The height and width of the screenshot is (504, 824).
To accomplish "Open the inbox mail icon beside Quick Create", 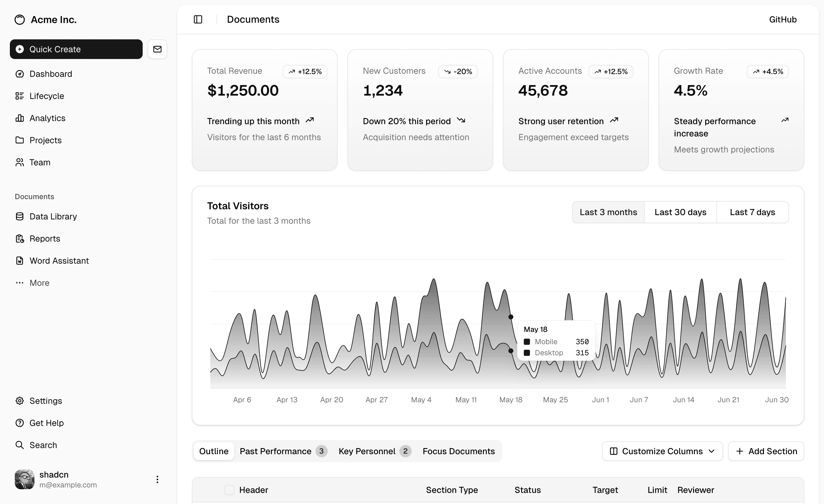I will coord(157,49).
